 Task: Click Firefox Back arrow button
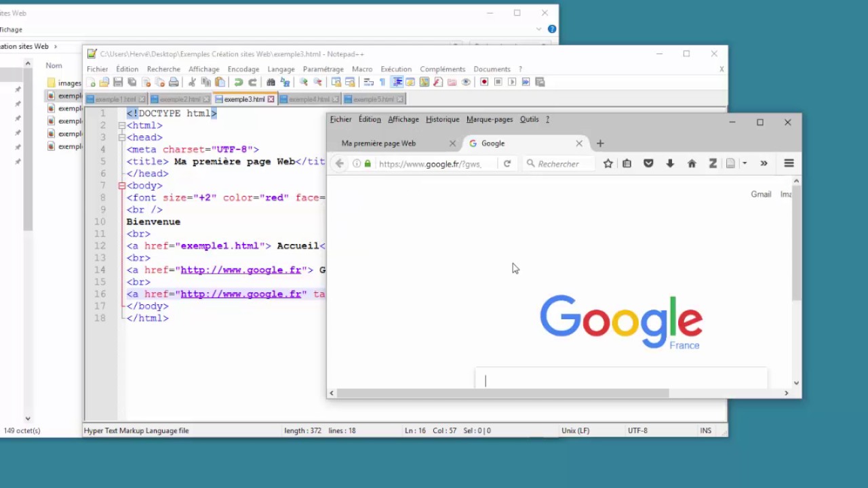coord(340,163)
